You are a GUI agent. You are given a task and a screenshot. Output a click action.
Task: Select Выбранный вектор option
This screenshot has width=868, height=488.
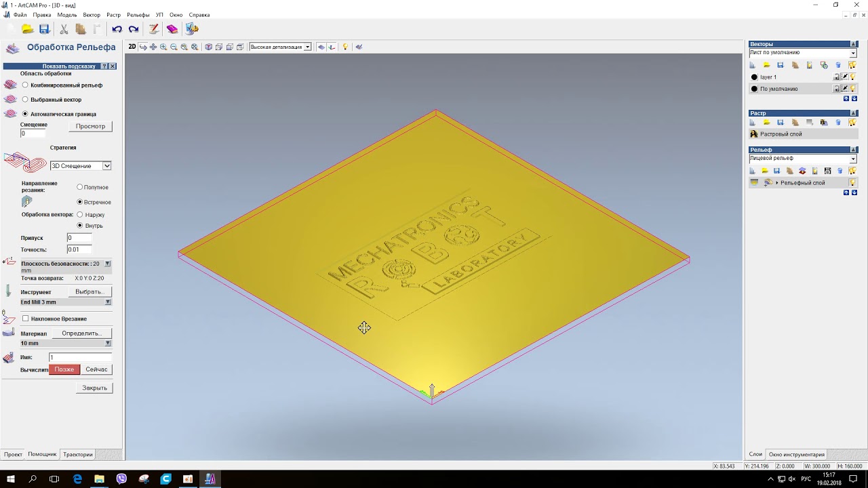(25, 100)
